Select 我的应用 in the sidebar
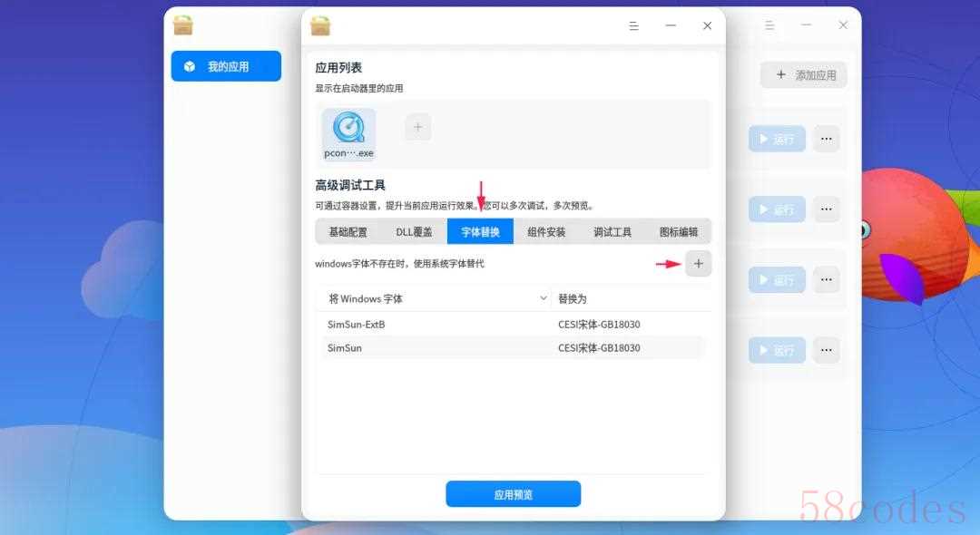This screenshot has height=535, width=980. [226, 66]
